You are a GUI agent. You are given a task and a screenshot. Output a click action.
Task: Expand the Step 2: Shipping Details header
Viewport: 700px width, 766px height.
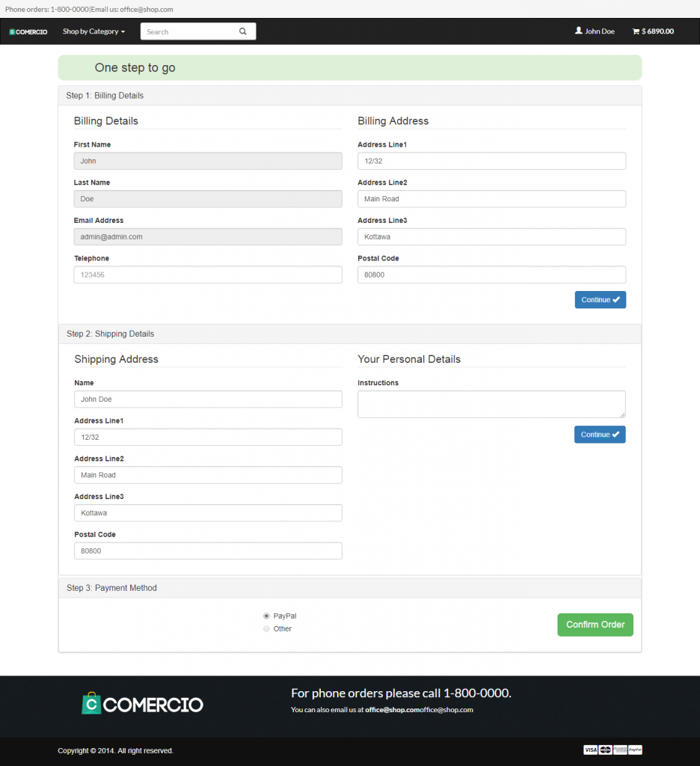(x=110, y=334)
